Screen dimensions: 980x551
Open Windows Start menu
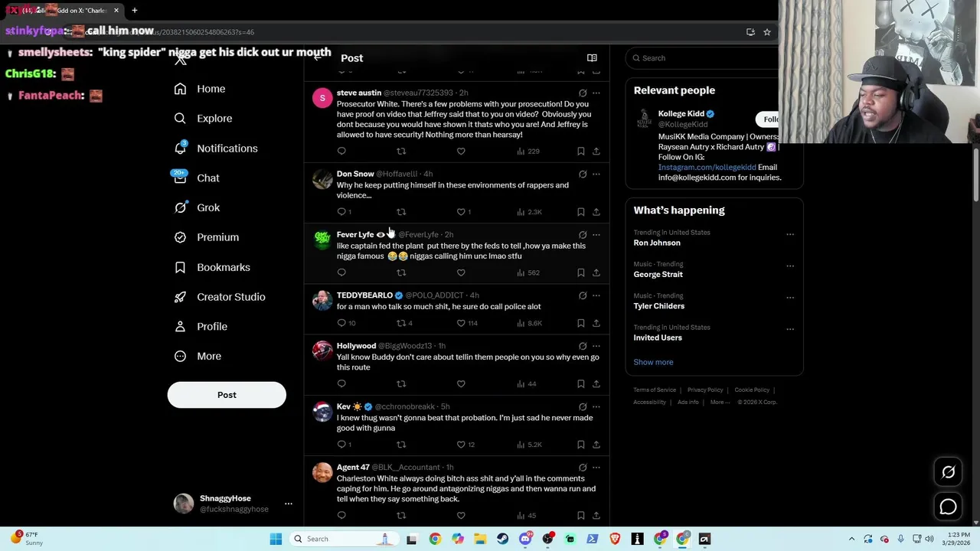276,539
